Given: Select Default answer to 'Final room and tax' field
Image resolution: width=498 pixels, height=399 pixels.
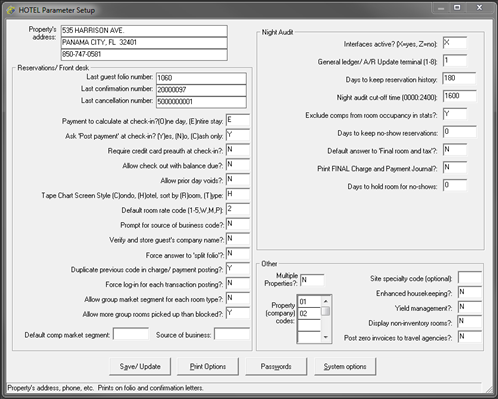Looking at the screenshot, I should (x=455, y=150).
